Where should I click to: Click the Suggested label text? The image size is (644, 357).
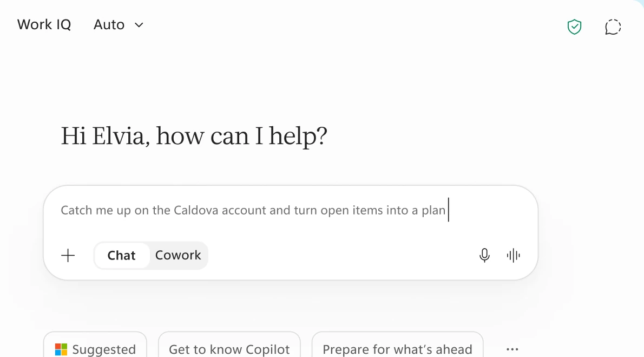click(x=104, y=349)
